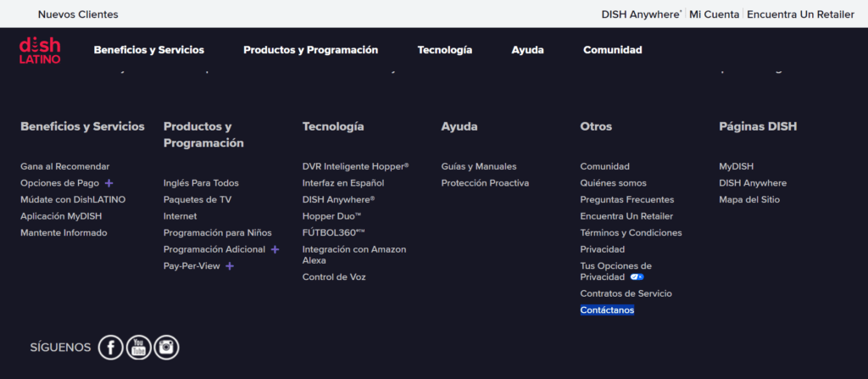Expand Programación Adicional plus icon
The width and height of the screenshot is (868, 379).
point(274,249)
